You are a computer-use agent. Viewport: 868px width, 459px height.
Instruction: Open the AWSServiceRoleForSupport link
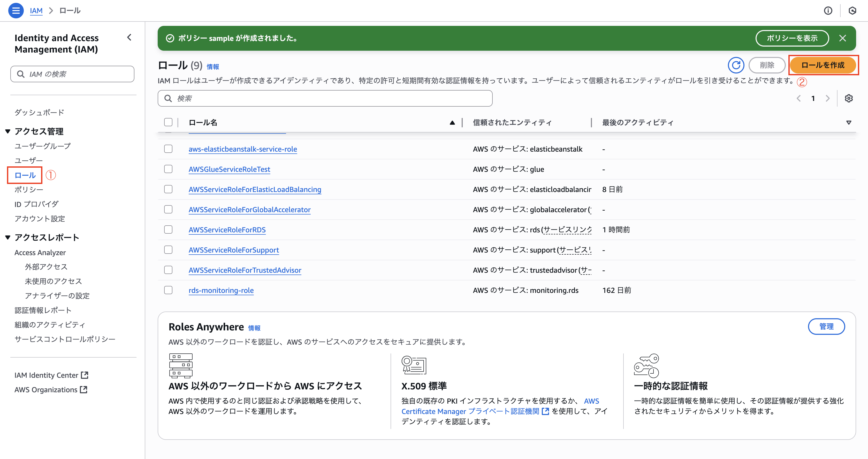click(233, 250)
